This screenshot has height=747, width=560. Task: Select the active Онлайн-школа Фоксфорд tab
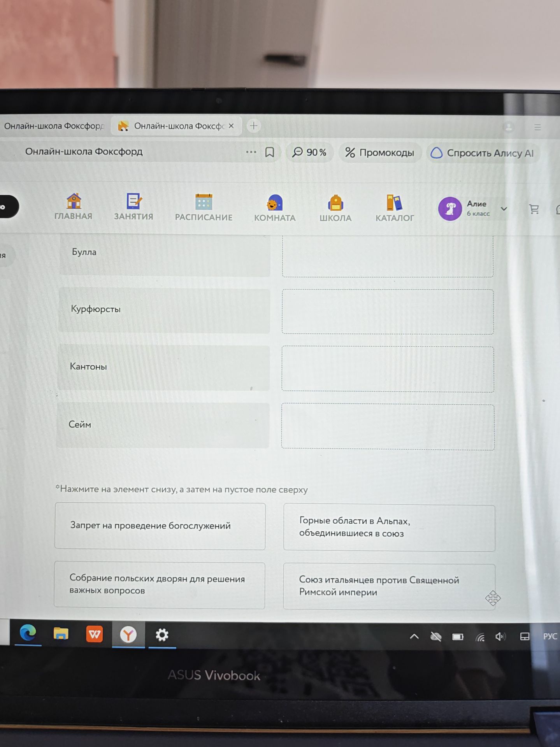(176, 126)
